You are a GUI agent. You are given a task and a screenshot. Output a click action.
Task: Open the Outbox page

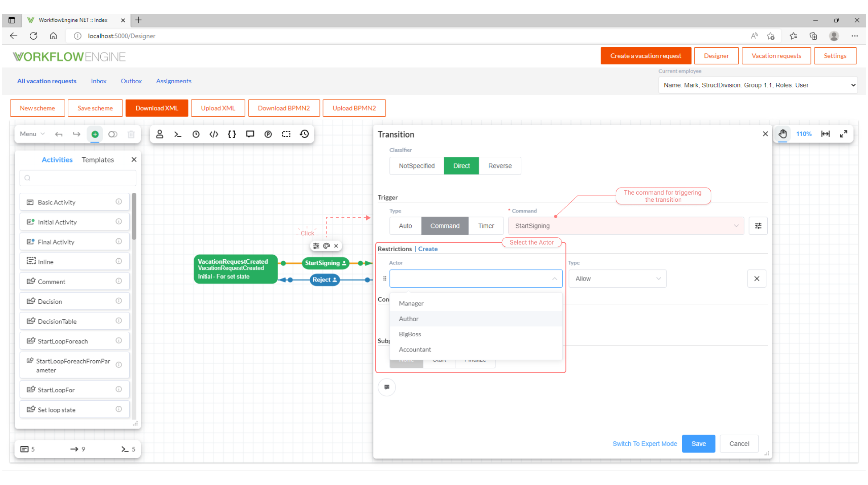pos(131,81)
